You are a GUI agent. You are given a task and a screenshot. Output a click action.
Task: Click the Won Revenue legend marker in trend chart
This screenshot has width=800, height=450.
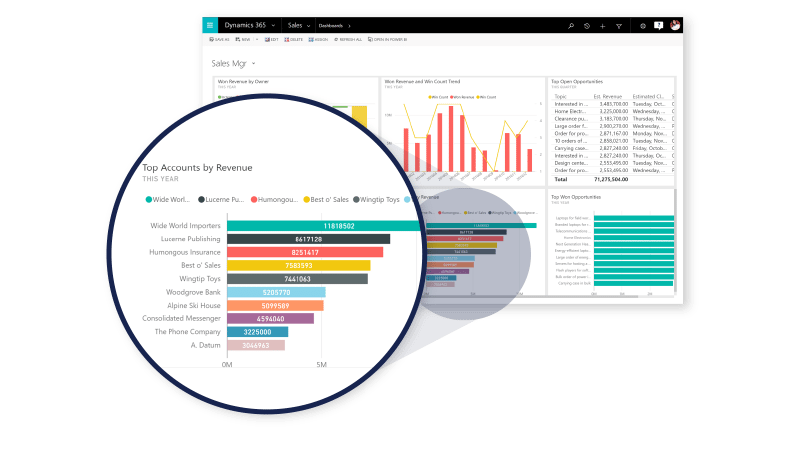tap(453, 97)
